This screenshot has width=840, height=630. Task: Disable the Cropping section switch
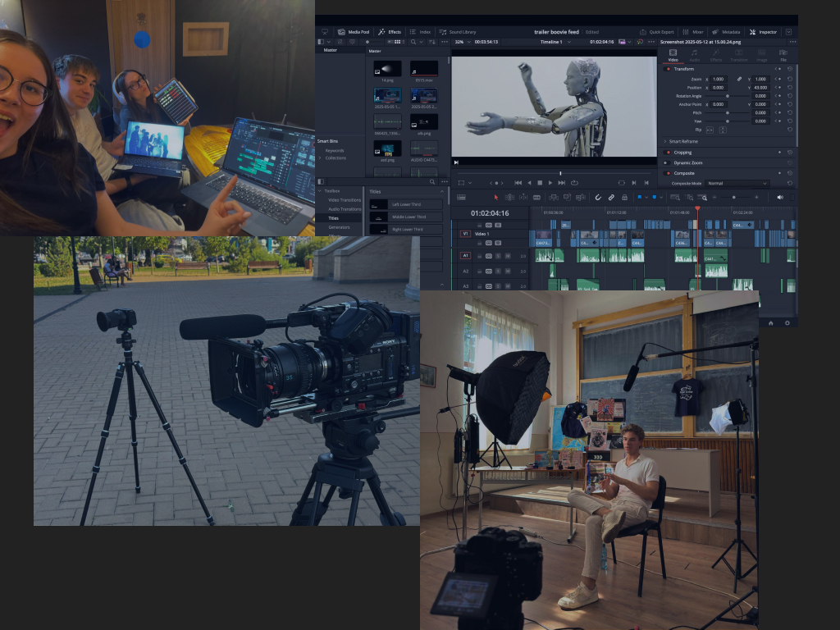click(668, 153)
